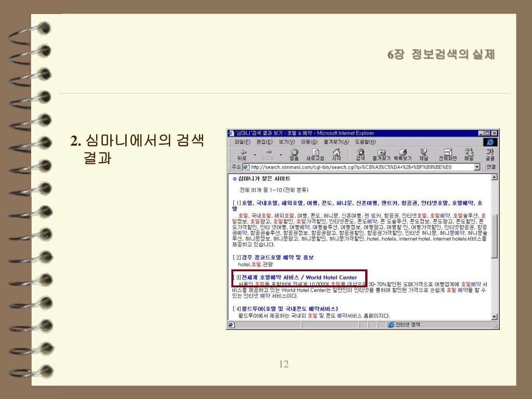
Task: Open the 이동(G) menu
Action: (309, 142)
